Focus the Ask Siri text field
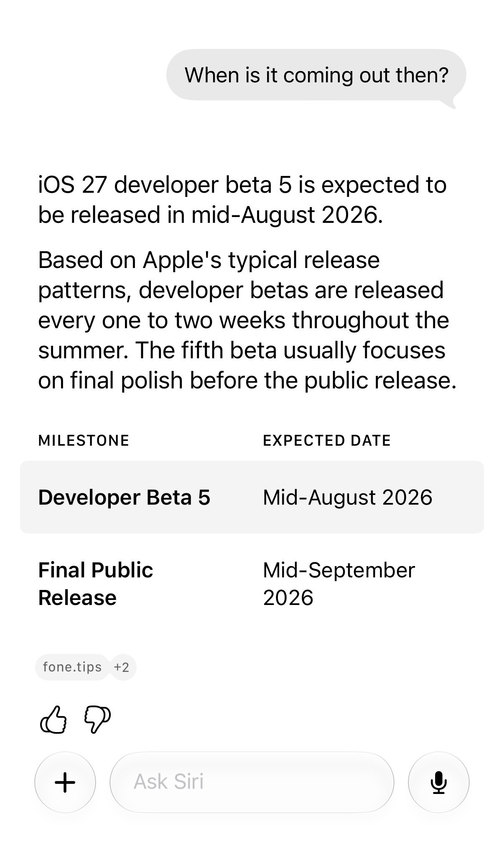This screenshot has width=504, height=855. 252,782
